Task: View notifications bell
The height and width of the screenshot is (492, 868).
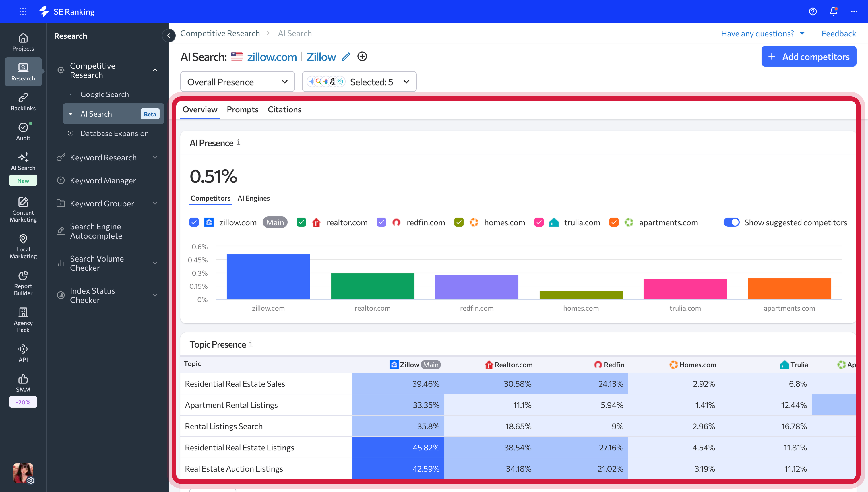Action: coord(834,11)
